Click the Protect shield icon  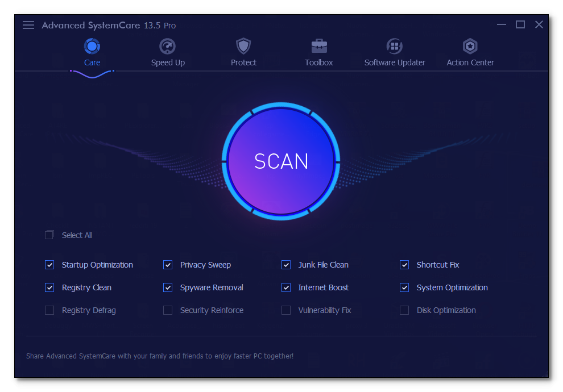click(243, 46)
